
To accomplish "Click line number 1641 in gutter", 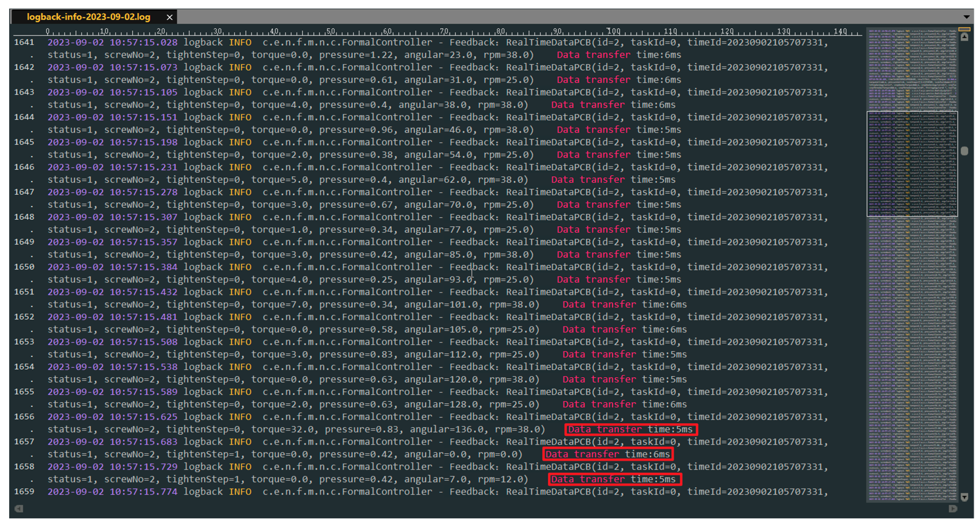I will (24, 42).
